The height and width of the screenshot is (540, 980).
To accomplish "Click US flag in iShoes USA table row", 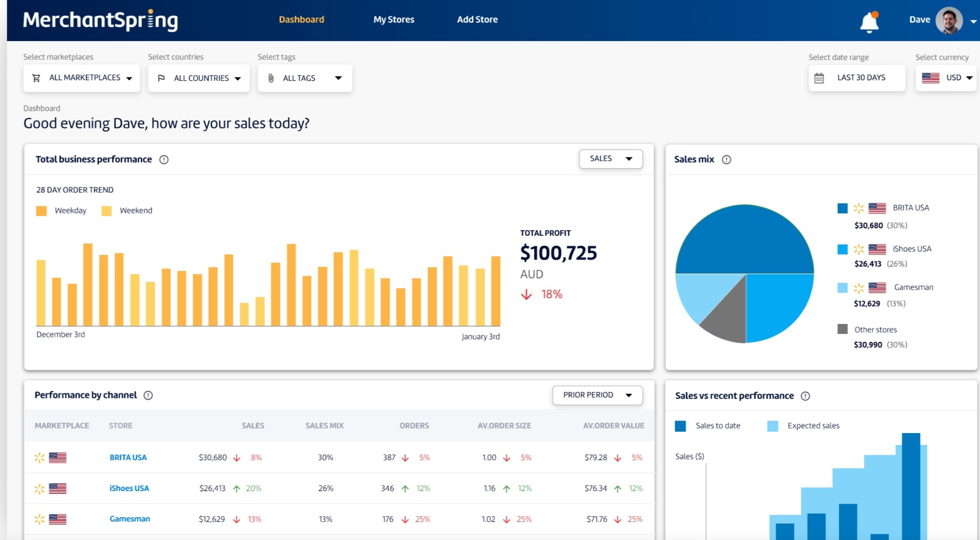I will tap(58, 488).
